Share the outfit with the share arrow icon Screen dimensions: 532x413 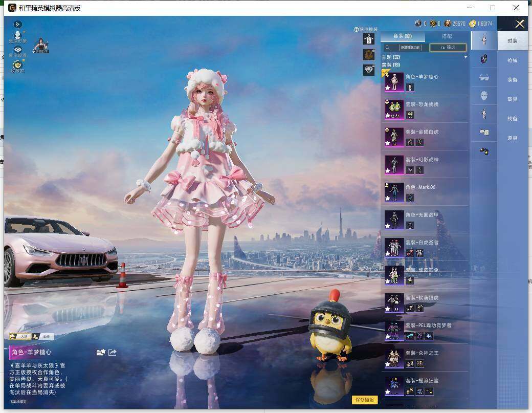pos(113,353)
